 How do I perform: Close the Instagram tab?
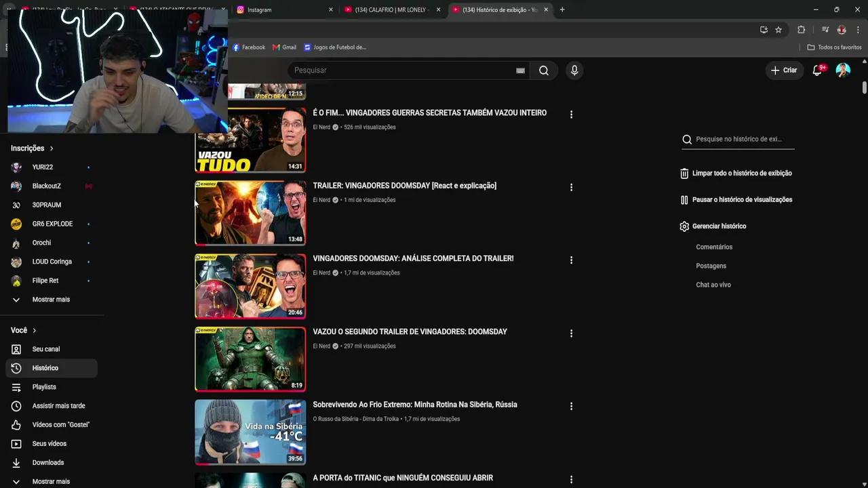pos(331,9)
